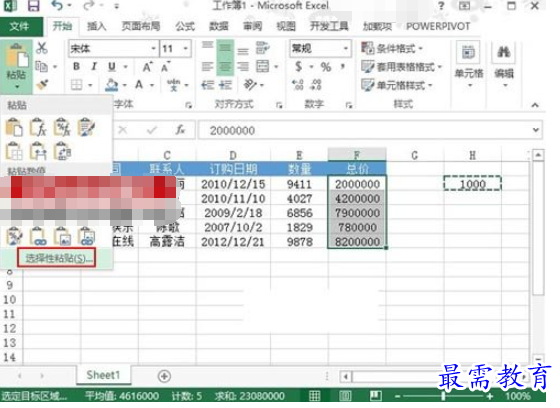Image resolution: width=560 pixels, height=408 pixels.
Task: Expand the Merge & Center dropdown arrow
Action: tap(276, 67)
